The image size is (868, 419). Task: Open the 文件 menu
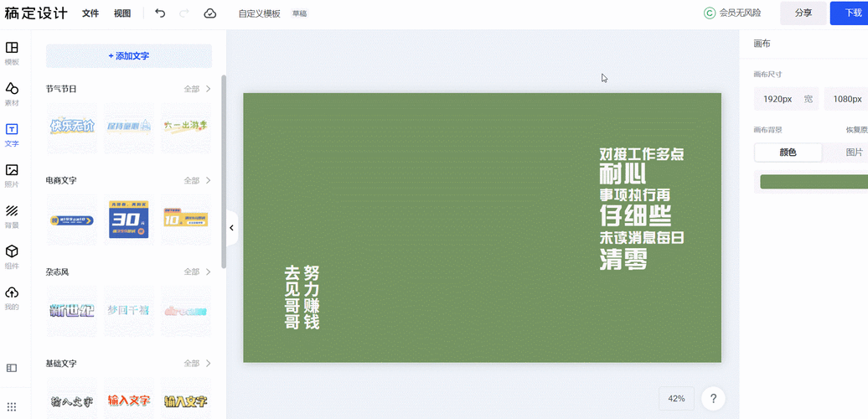(x=90, y=13)
